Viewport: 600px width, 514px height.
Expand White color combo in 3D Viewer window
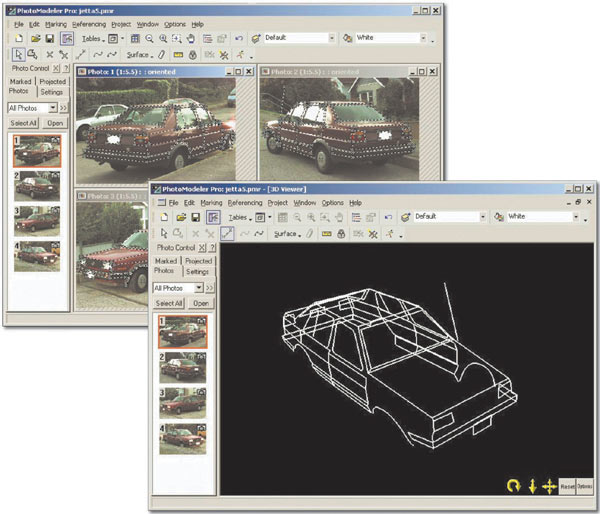tap(576, 217)
